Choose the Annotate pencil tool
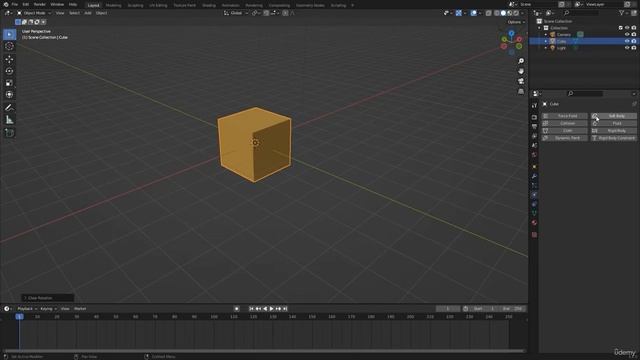The width and height of the screenshot is (640, 360). pyautogui.click(x=9, y=108)
